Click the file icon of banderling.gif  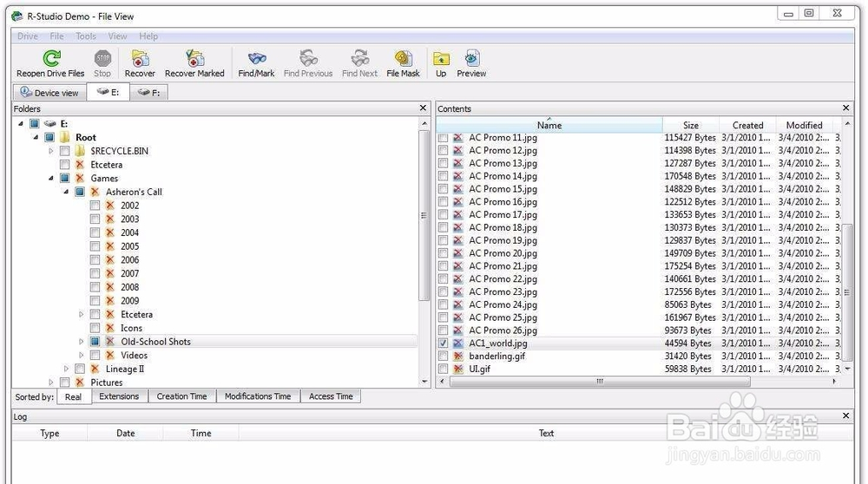(x=457, y=356)
